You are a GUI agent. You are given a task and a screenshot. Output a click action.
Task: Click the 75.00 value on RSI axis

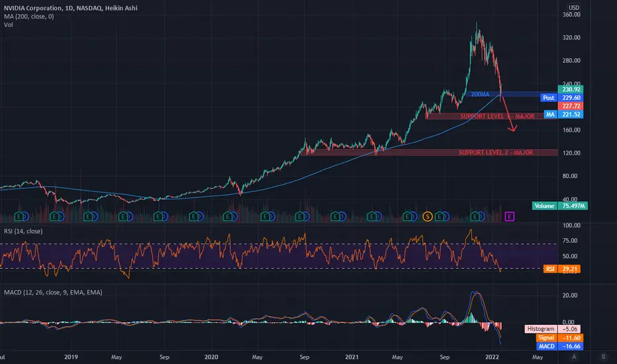click(570, 241)
